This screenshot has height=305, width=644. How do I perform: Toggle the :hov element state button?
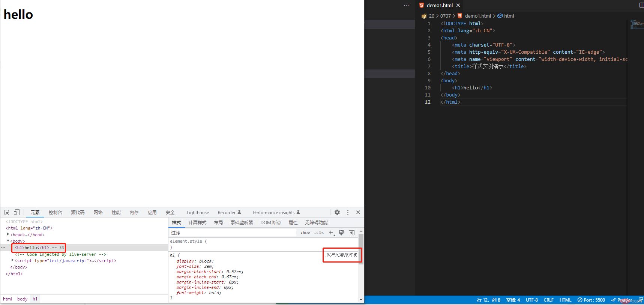coord(305,233)
